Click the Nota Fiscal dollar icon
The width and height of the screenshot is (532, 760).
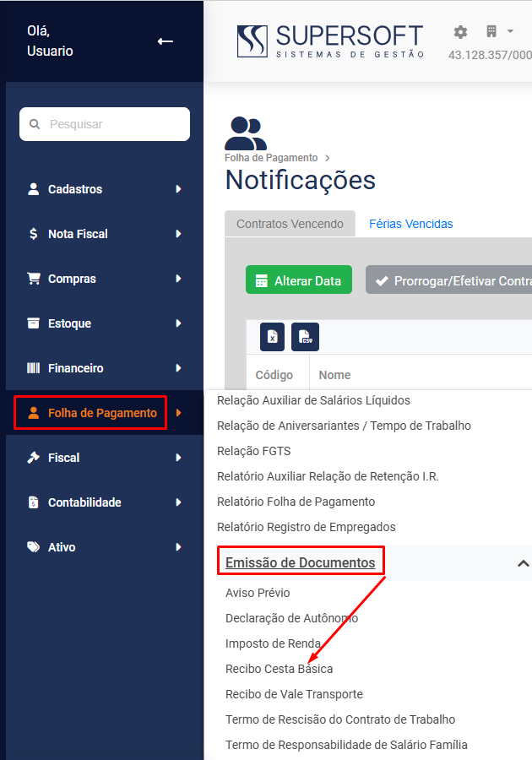(x=34, y=234)
